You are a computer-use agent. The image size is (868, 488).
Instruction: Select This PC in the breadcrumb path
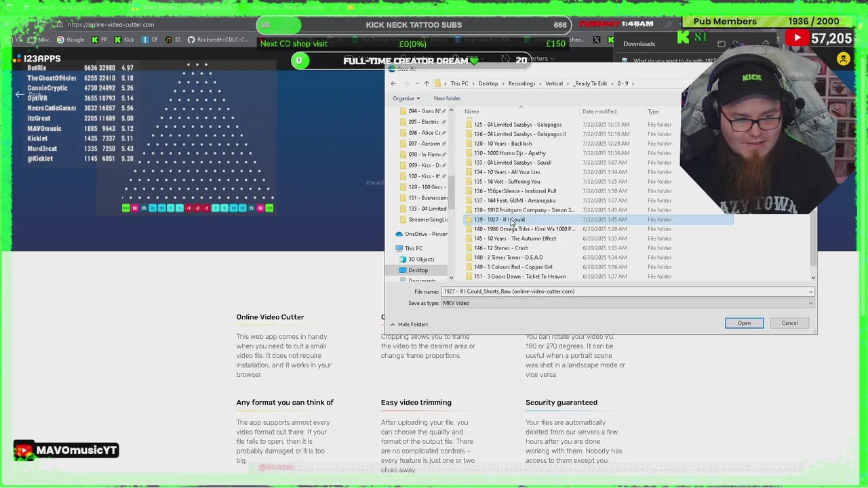pyautogui.click(x=459, y=83)
